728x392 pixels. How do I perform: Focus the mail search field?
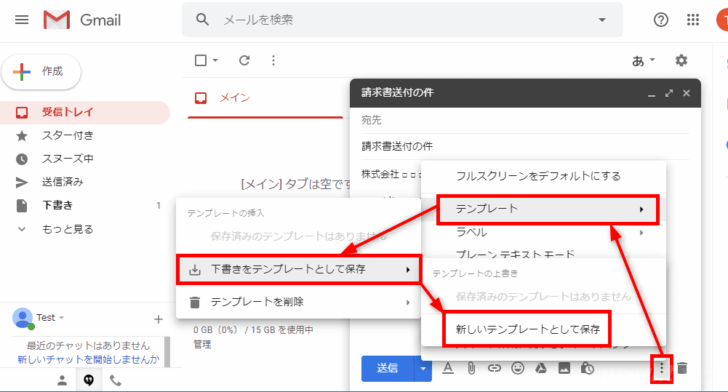click(402, 20)
